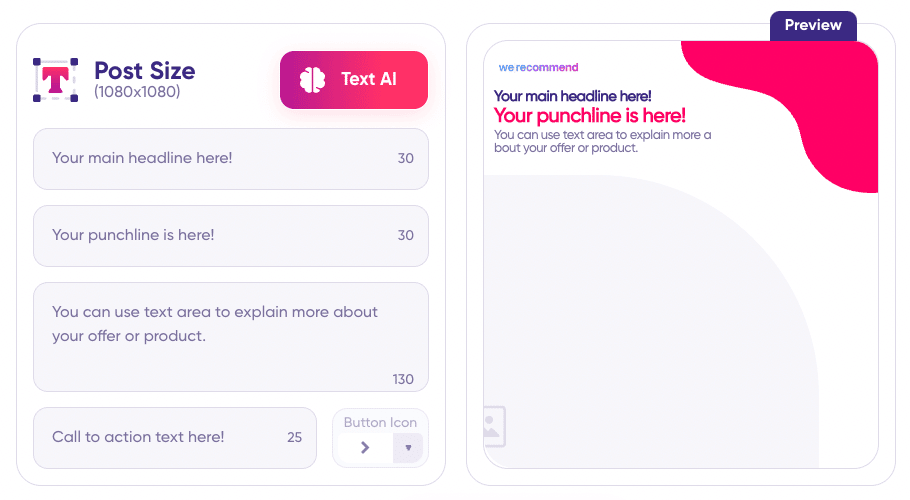The height and width of the screenshot is (500, 910).
Task: Click the description paragraph in preview
Action: tap(602, 141)
